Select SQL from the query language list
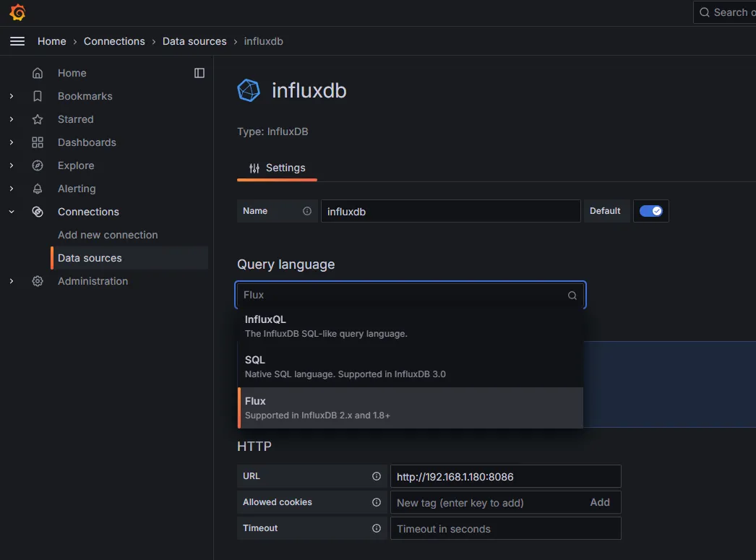 pos(411,367)
